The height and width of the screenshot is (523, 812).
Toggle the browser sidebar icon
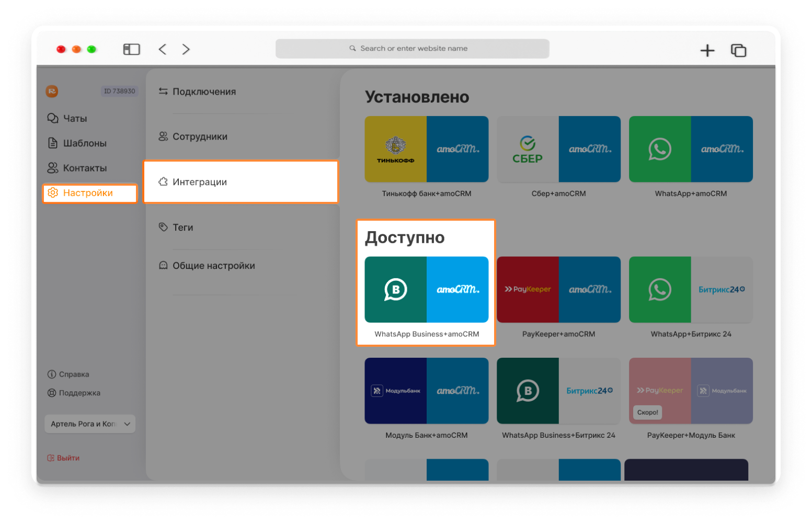pos(131,49)
